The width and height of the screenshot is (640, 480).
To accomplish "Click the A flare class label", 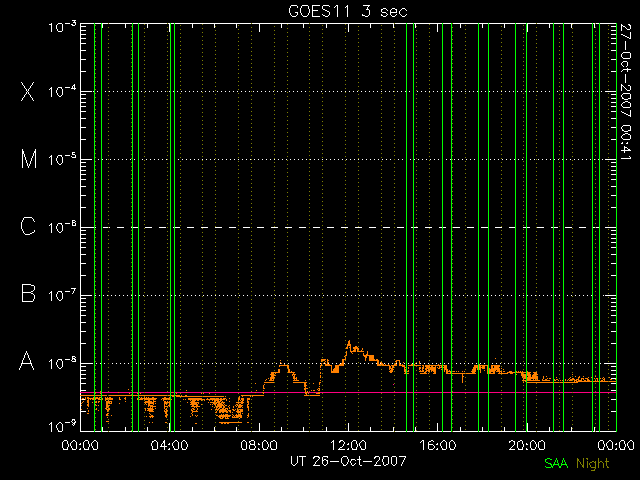I will tap(27, 361).
